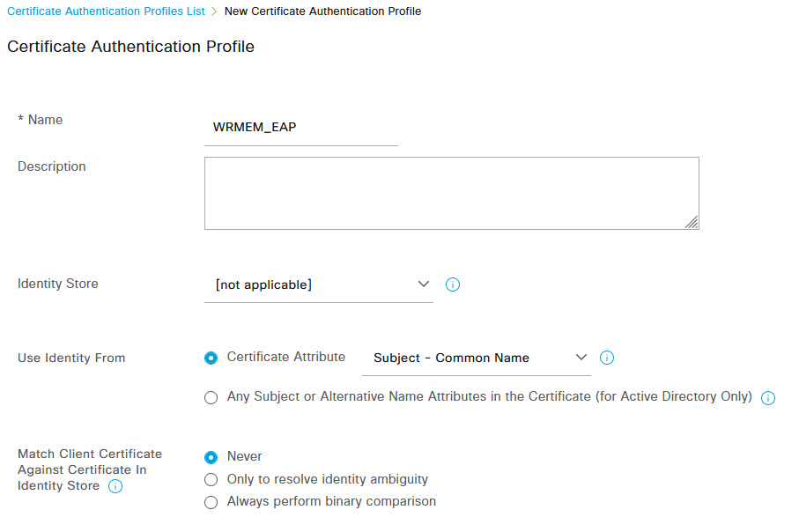Click info icon next to Subject - Common Name

(606, 358)
